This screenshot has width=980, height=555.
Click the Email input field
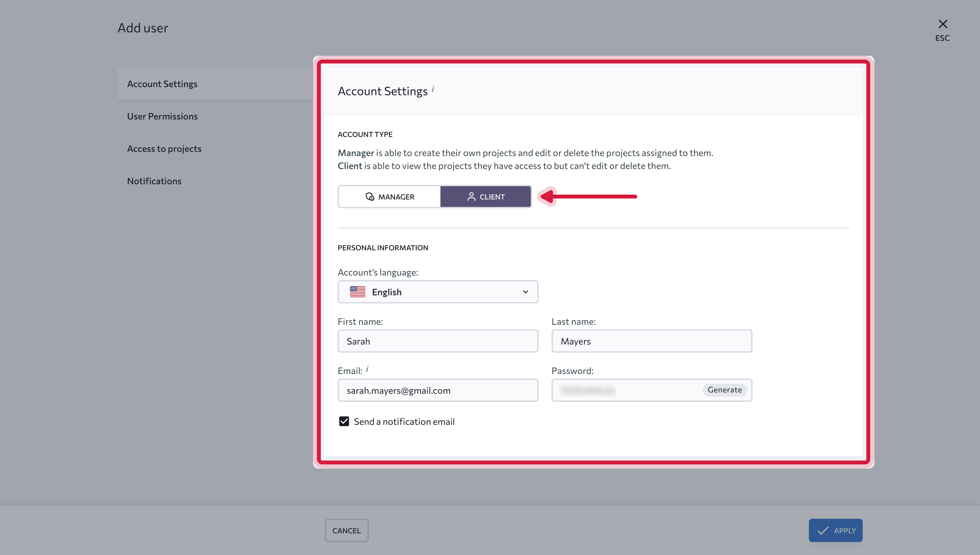point(438,390)
